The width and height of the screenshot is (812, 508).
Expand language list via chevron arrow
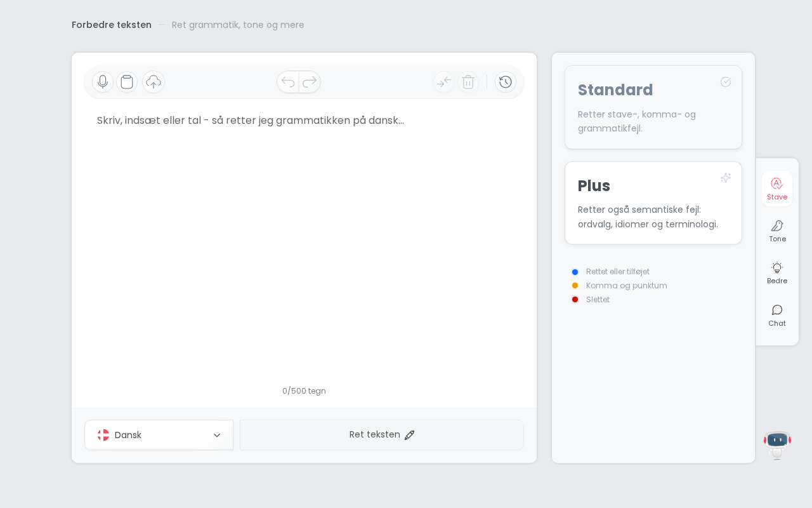click(x=217, y=436)
